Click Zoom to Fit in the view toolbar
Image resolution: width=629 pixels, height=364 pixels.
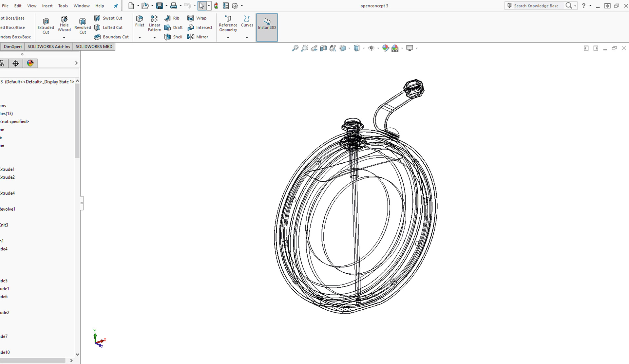pos(295,48)
